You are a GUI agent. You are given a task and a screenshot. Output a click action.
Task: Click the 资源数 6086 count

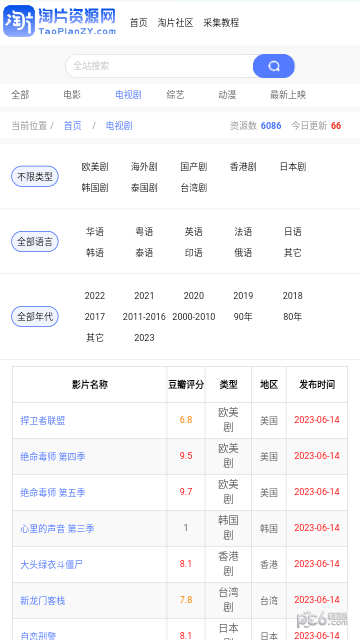click(256, 126)
